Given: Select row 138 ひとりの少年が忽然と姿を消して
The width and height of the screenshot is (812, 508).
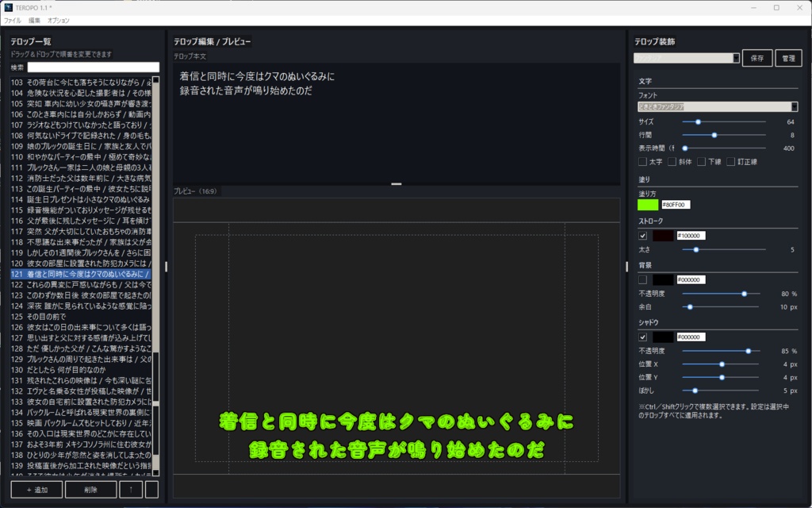Looking at the screenshot, I should click(x=82, y=455).
